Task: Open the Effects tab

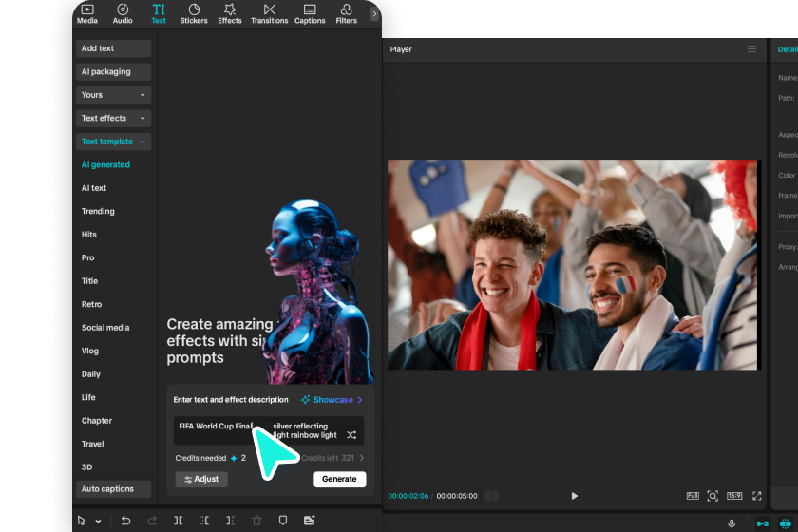Action: [230, 14]
